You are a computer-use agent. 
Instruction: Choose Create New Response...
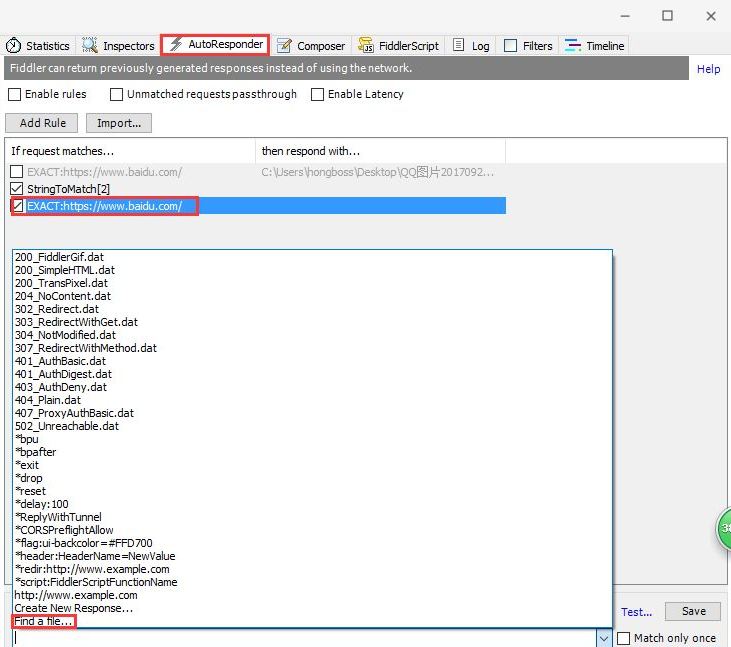[311, 608]
